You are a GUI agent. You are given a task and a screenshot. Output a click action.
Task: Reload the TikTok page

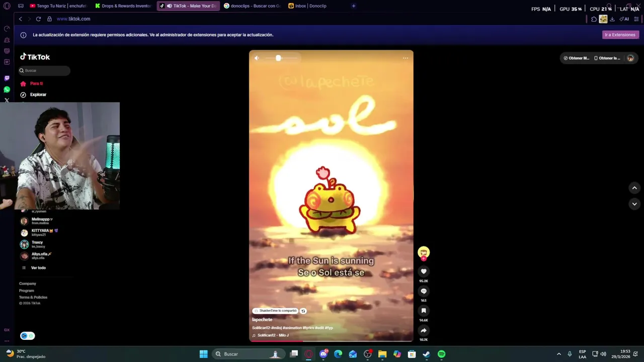click(38, 19)
